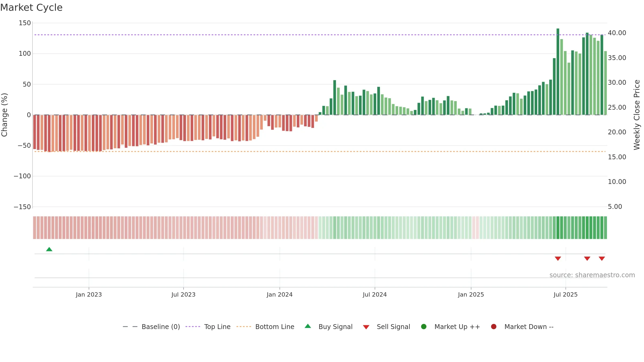Click the −150 left axis tick label
The height and width of the screenshot is (362, 644).
click(x=22, y=207)
